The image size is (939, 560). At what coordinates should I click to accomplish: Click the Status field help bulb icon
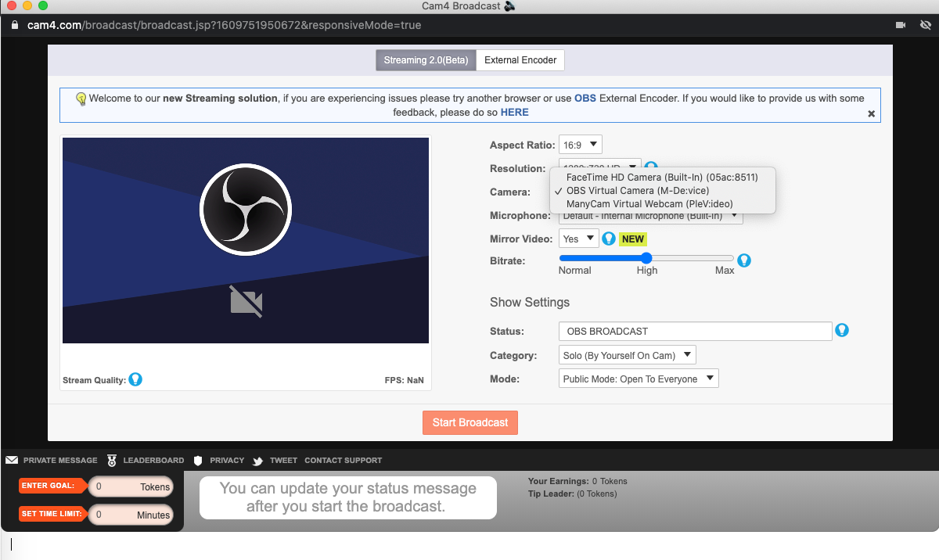(842, 330)
